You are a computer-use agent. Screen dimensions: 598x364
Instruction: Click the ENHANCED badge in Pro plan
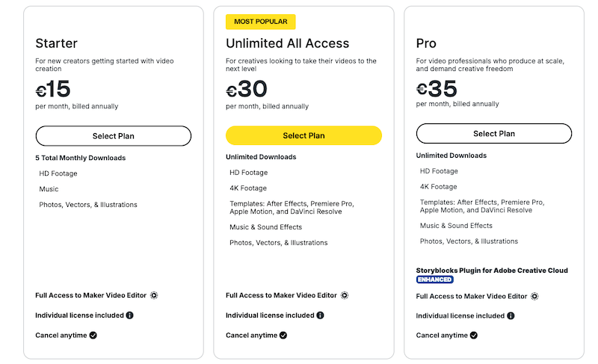435,280
